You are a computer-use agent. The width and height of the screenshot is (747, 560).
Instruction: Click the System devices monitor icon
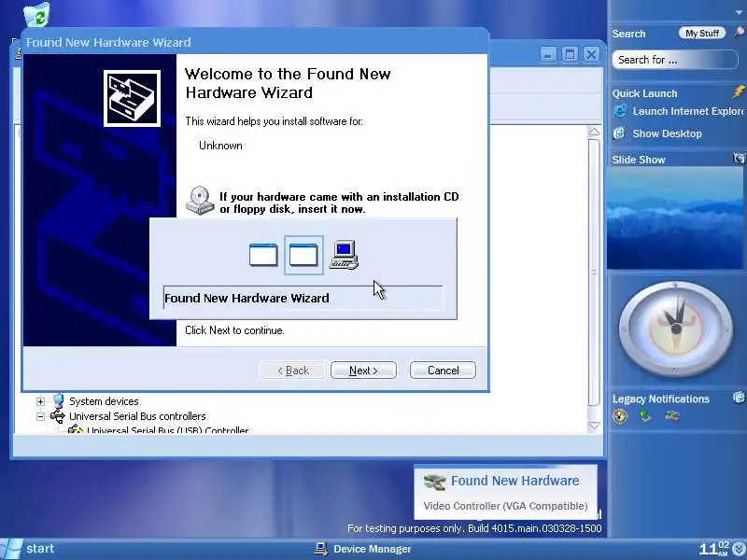pyautogui.click(x=59, y=401)
